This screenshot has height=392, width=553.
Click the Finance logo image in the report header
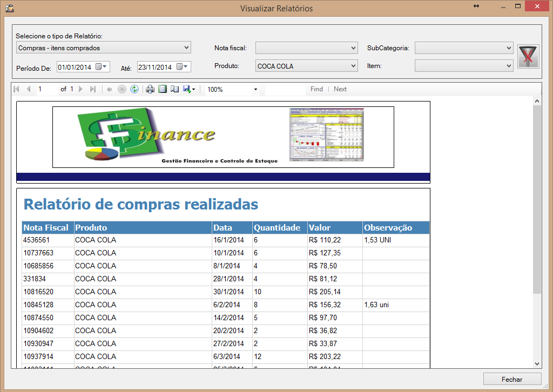pos(146,134)
